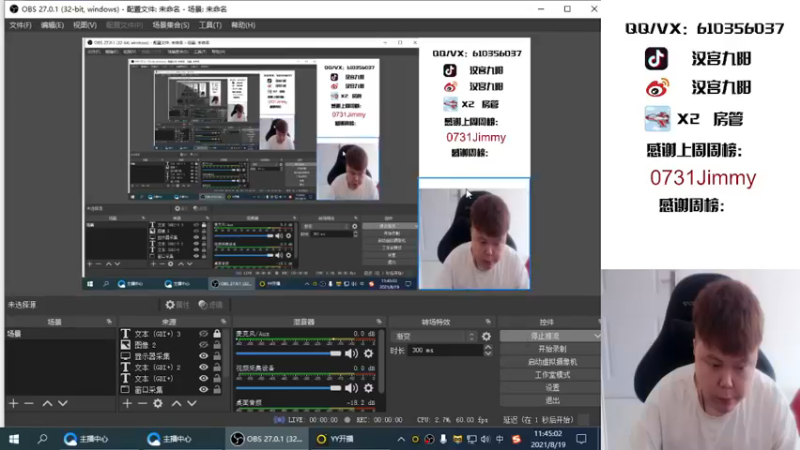Open the 渐变 transition dropdown
The height and width of the screenshot is (450, 800).
(x=434, y=337)
